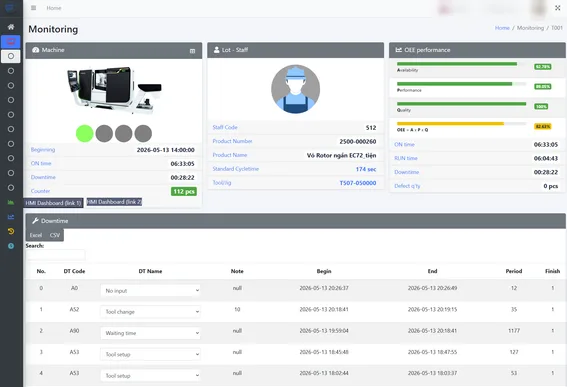Sort by the 'No.' column header

(41, 271)
